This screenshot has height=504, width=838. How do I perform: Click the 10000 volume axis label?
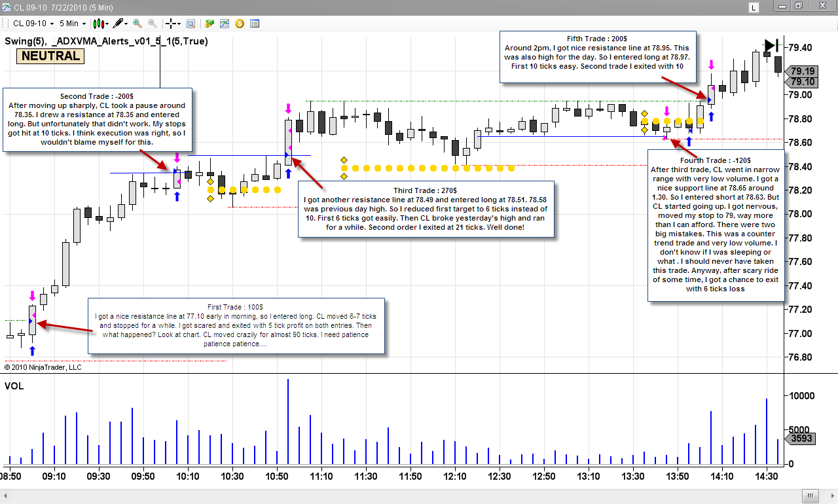pyautogui.click(x=801, y=395)
